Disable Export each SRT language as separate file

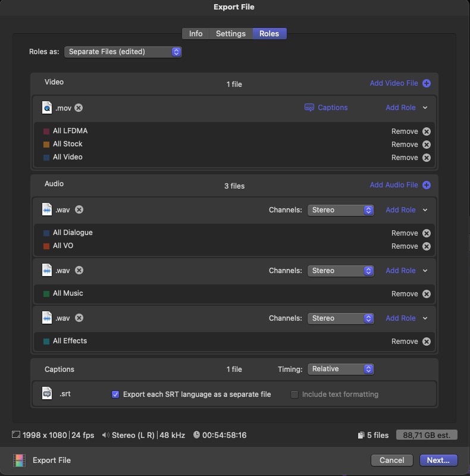tap(115, 394)
